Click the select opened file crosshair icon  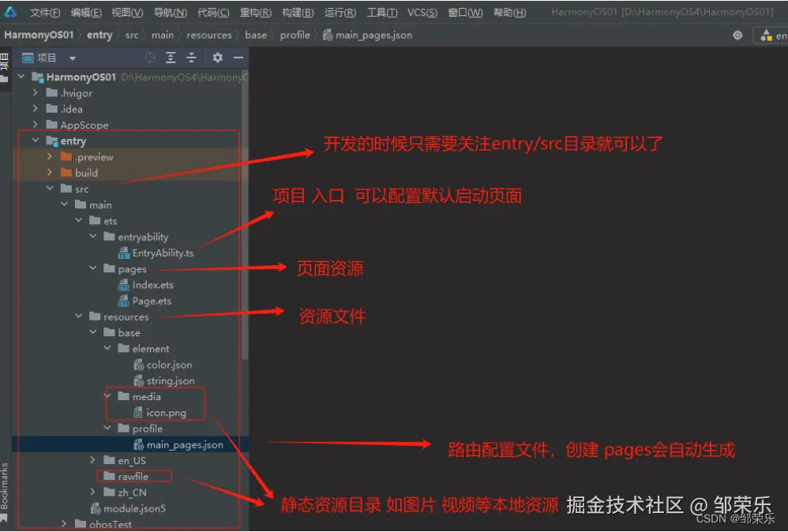click(150, 58)
